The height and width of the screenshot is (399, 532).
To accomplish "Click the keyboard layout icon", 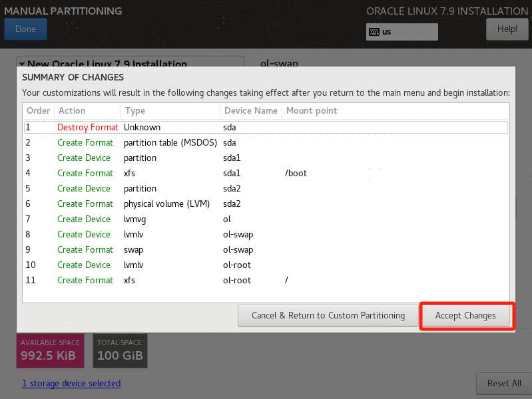I will tap(374, 32).
